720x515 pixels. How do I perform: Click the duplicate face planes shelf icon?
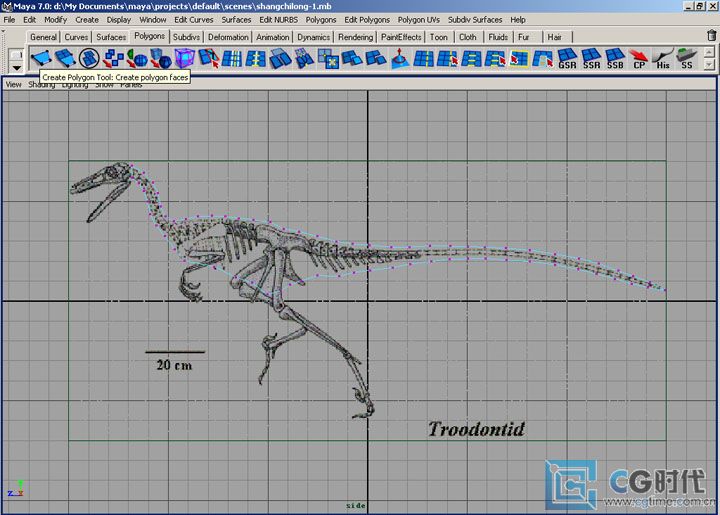(376, 58)
